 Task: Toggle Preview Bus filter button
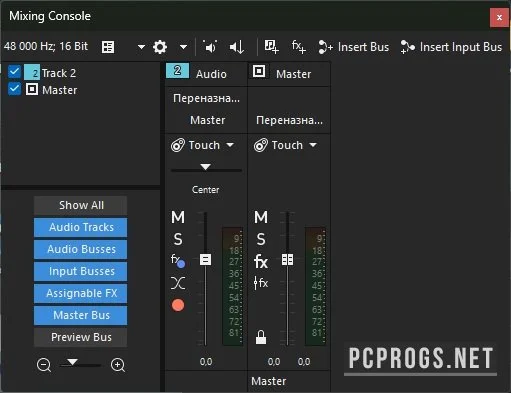coord(80,337)
